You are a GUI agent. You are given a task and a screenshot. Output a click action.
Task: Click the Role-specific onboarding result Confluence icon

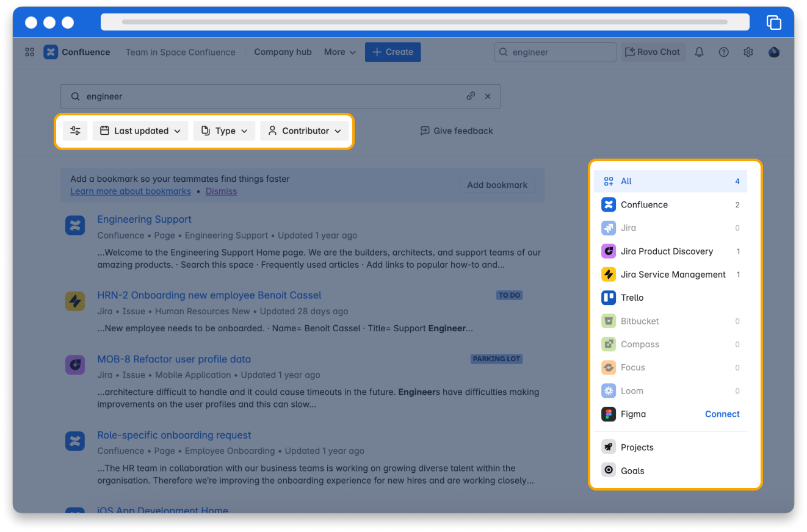tap(75, 440)
